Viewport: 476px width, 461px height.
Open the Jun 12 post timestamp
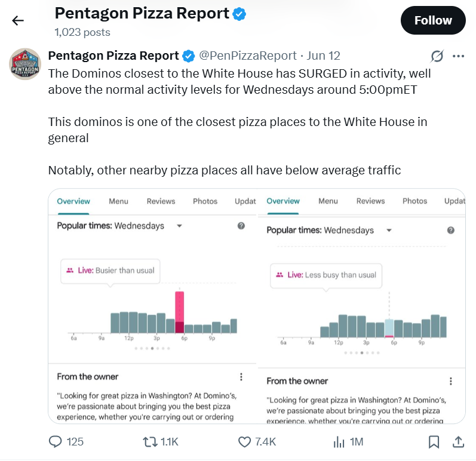(323, 56)
